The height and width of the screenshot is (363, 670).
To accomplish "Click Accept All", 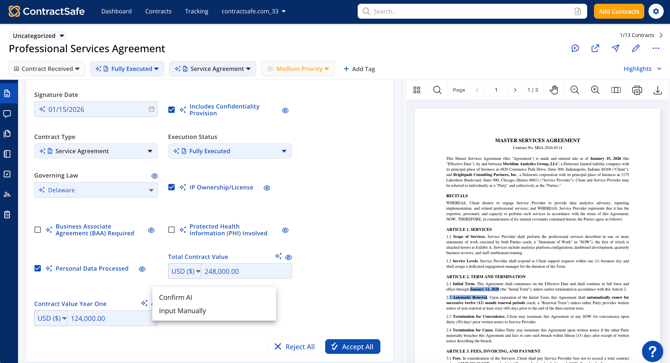I will (353, 346).
